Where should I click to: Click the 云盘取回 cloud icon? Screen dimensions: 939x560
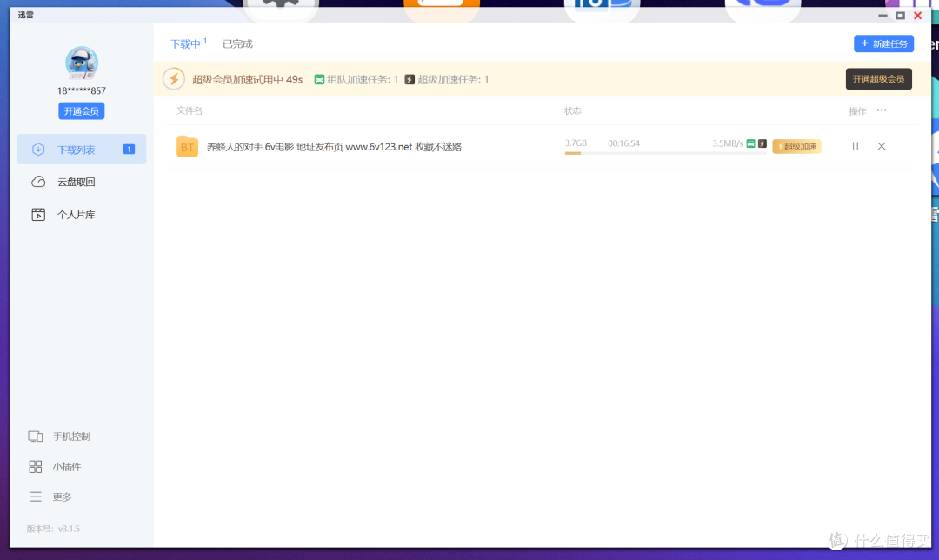coord(38,182)
